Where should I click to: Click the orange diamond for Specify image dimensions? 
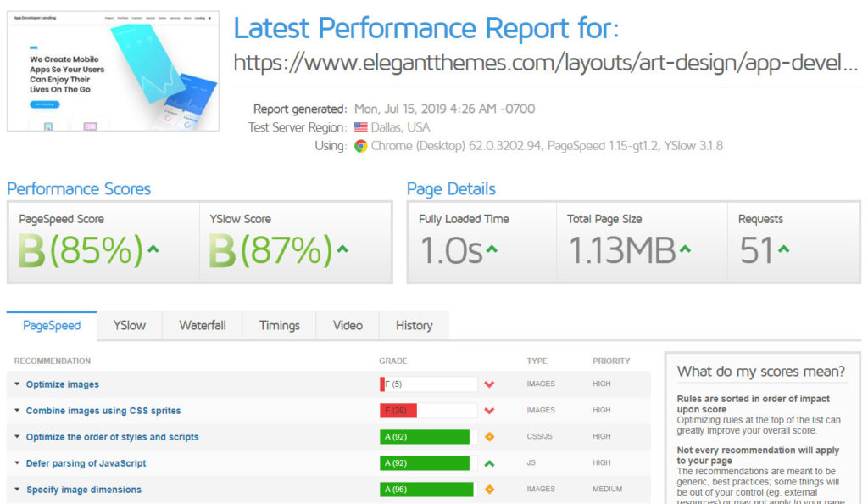click(x=489, y=490)
